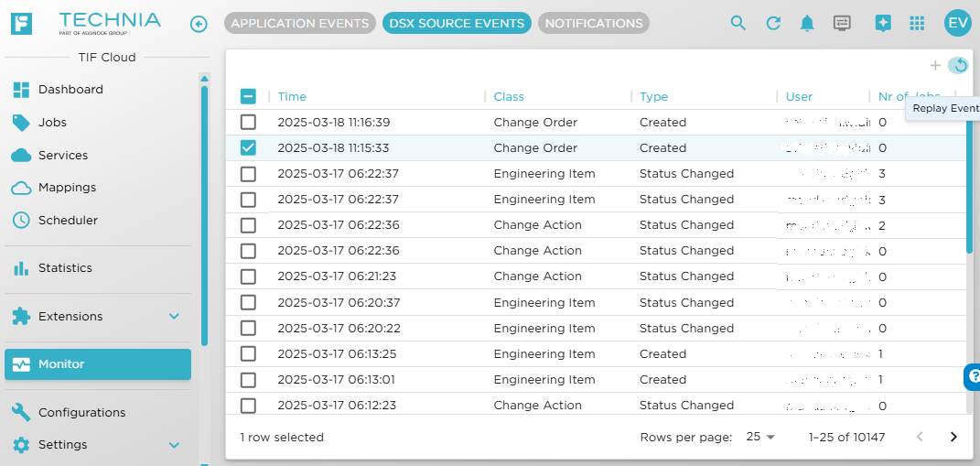Click the search magnifier icon
This screenshot has height=466, width=980.
(738, 24)
